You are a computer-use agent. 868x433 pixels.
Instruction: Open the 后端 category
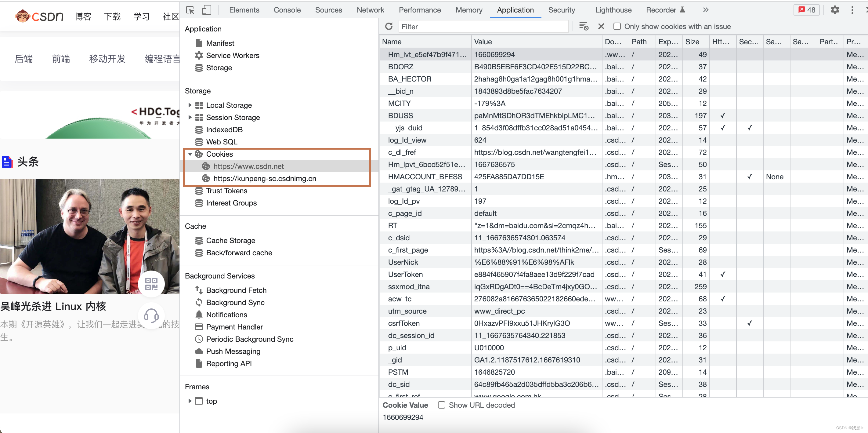point(24,59)
